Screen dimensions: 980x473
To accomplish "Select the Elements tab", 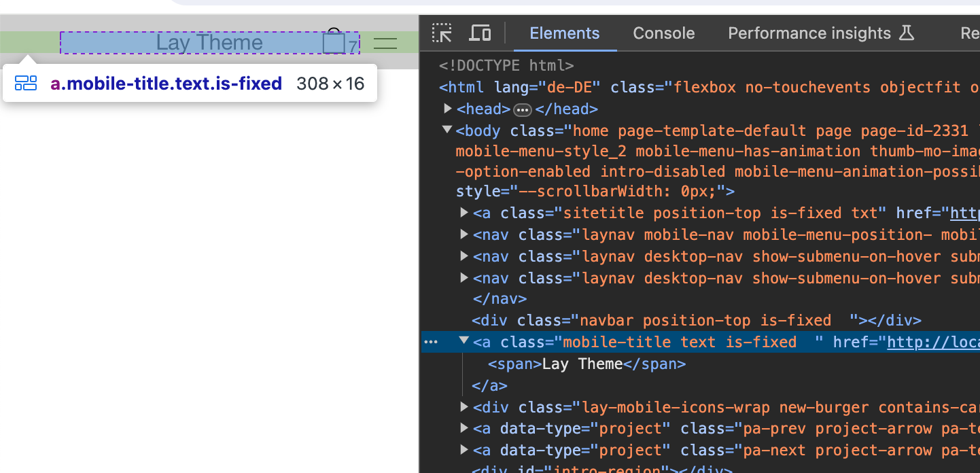I will (x=564, y=33).
